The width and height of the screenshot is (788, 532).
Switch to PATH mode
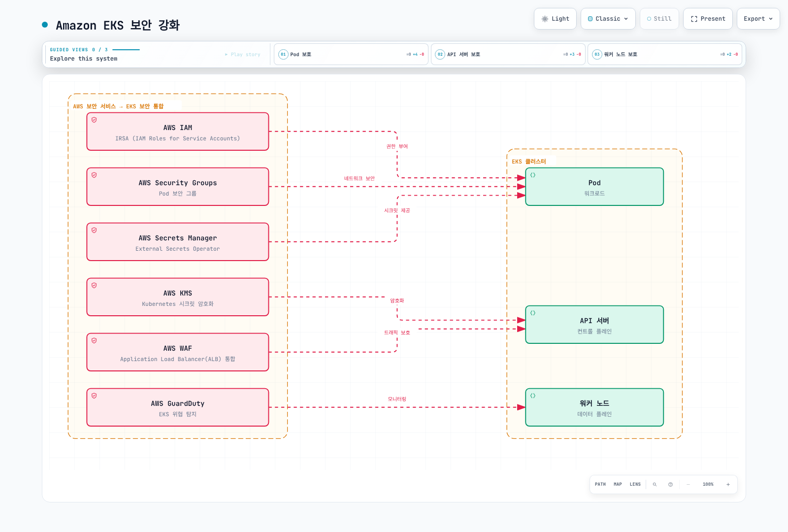tap(600, 484)
